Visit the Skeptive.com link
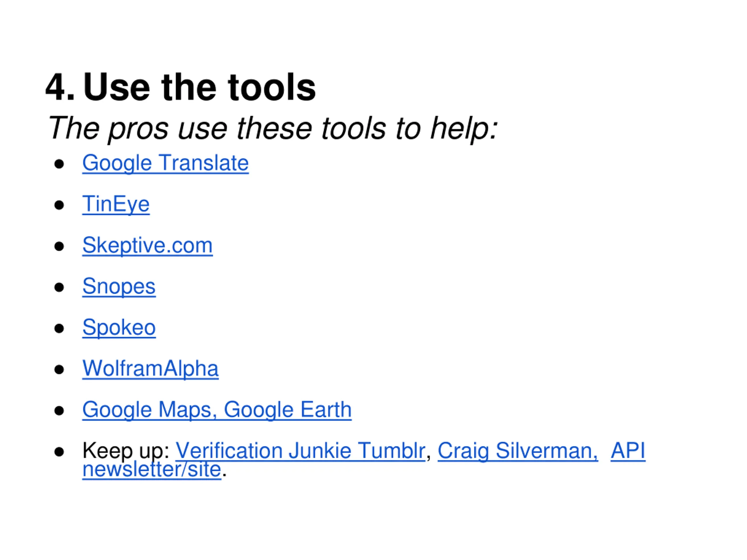Image resolution: width=747 pixels, height=560 pixels. (148, 246)
